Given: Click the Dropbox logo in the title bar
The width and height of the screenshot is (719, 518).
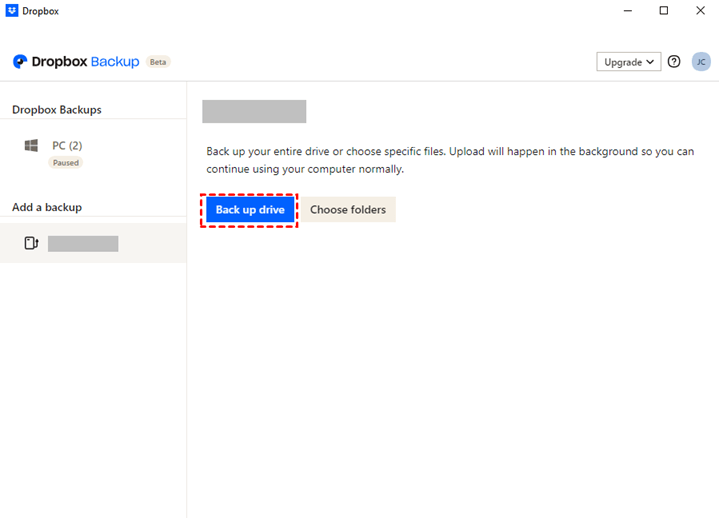Looking at the screenshot, I should 12,11.
